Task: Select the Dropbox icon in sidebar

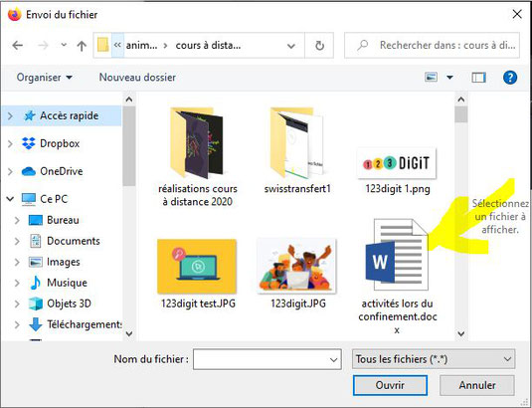Action: point(29,143)
